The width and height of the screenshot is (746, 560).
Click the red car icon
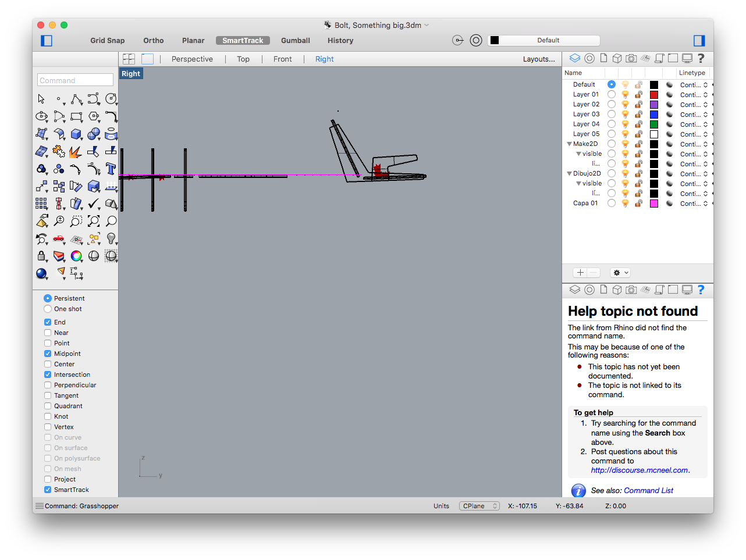point(59,238)
